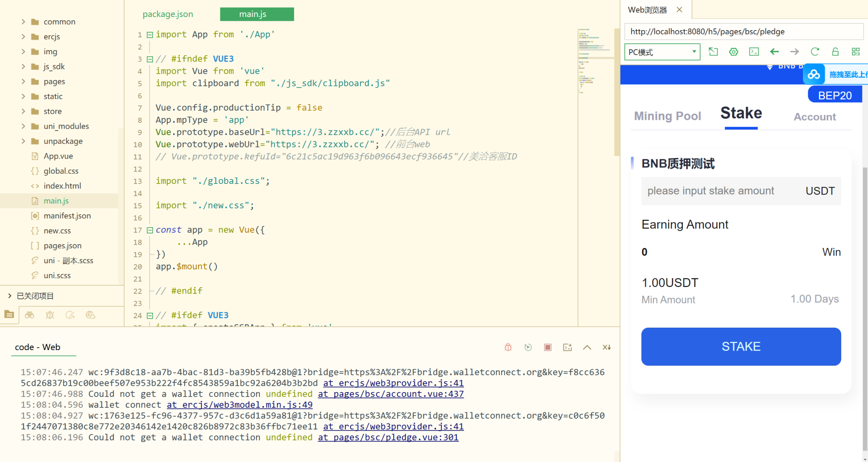Switch to the Mining Pool tab

click(x=668, y=116)
